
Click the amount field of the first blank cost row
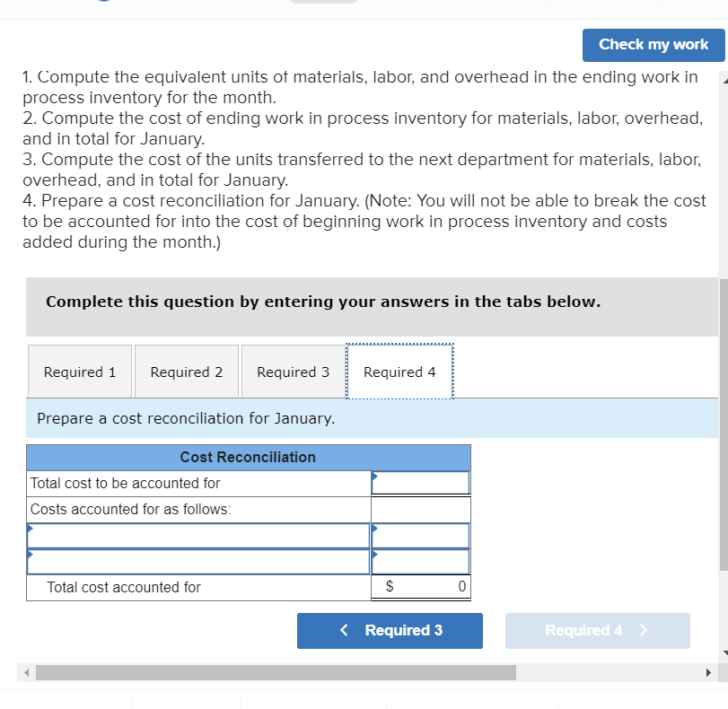(422, 535)
